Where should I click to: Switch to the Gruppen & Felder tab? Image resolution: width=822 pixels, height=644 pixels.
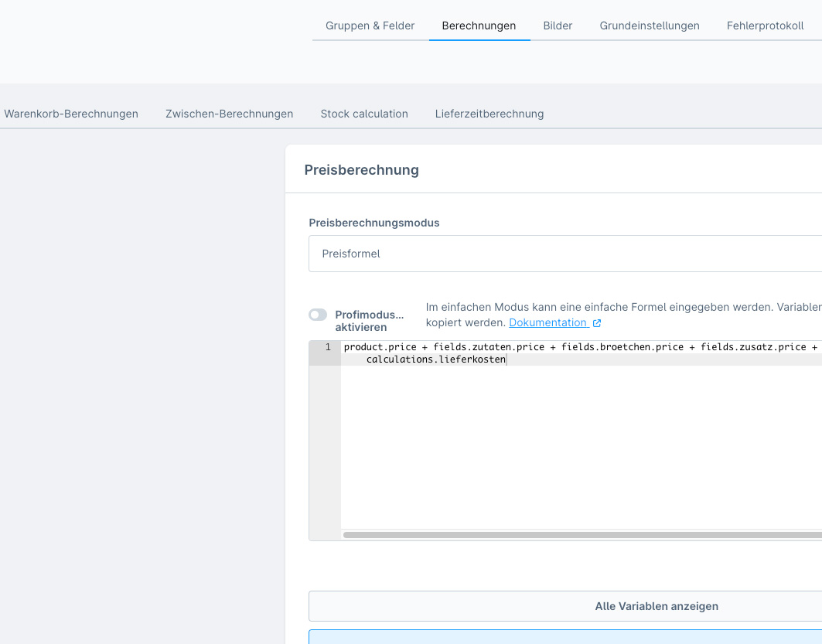tap(370, 26)
